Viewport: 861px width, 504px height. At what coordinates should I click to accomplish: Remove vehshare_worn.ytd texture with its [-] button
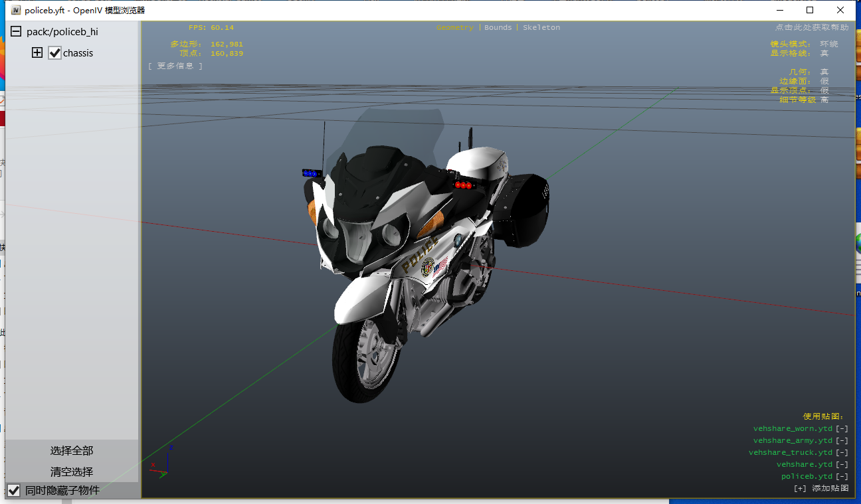(x=842, y=429)
